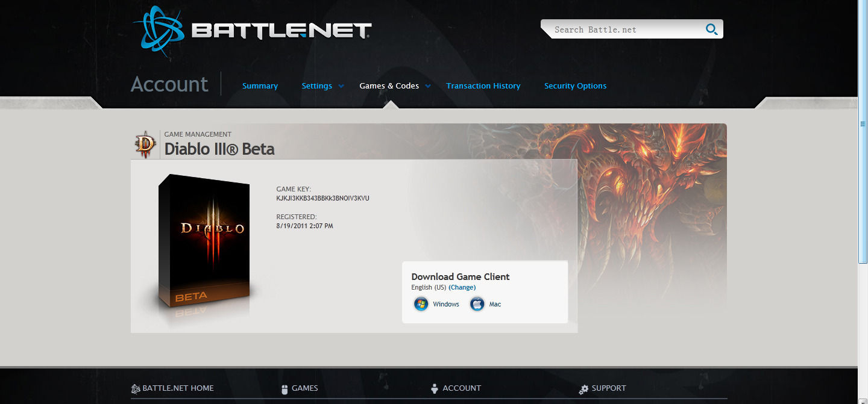868x404 pixels.
Task: Open the Settings menu
Action: click(316, 86)
